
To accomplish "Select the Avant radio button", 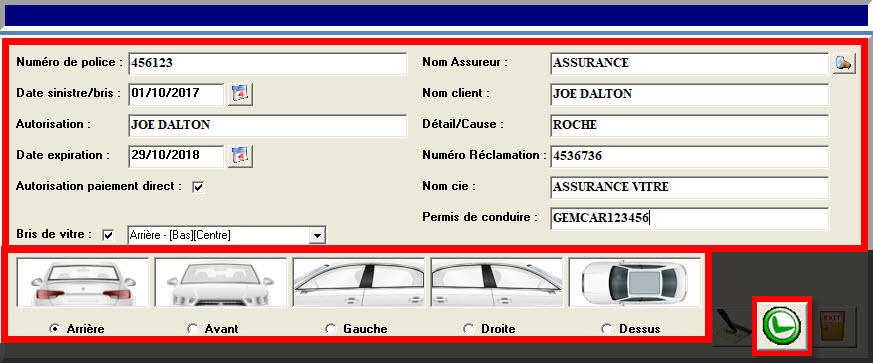I will [193, 329].
